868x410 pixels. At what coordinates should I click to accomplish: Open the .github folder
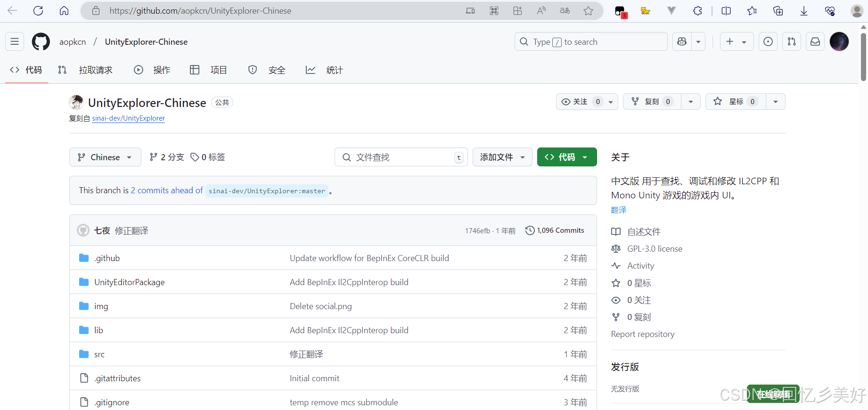[107, 258]
